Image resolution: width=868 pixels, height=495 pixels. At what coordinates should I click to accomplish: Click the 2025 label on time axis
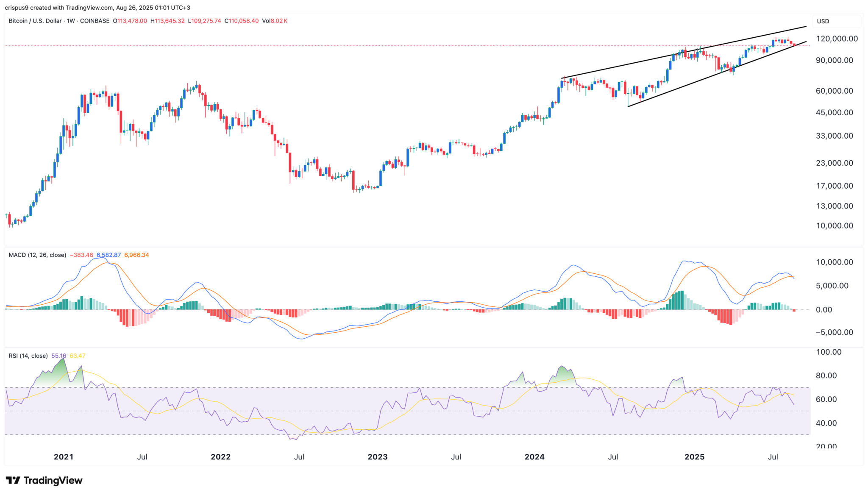click(694, 457)
